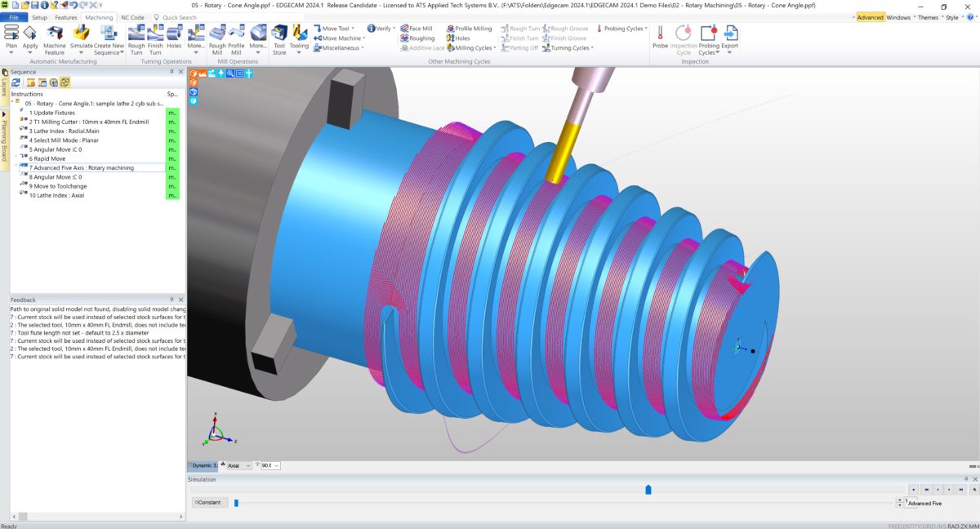Switch to the NC Code tab
The image size is (980, 529).
(131, 16)
